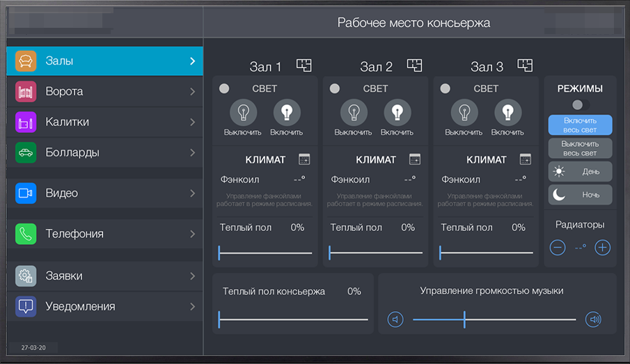Click the loud speaker volume icon
Screen dimensions: 630x364
click(x=593, y=319)
